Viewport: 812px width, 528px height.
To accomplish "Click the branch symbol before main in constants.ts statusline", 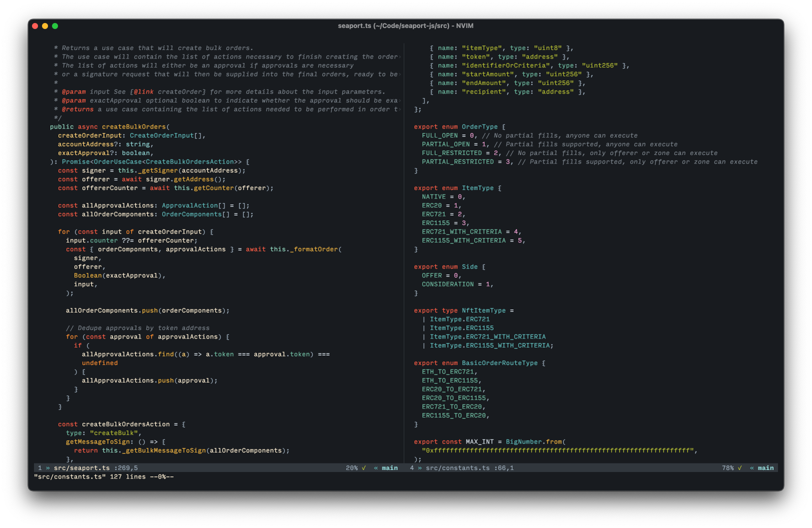I will 752,468.
